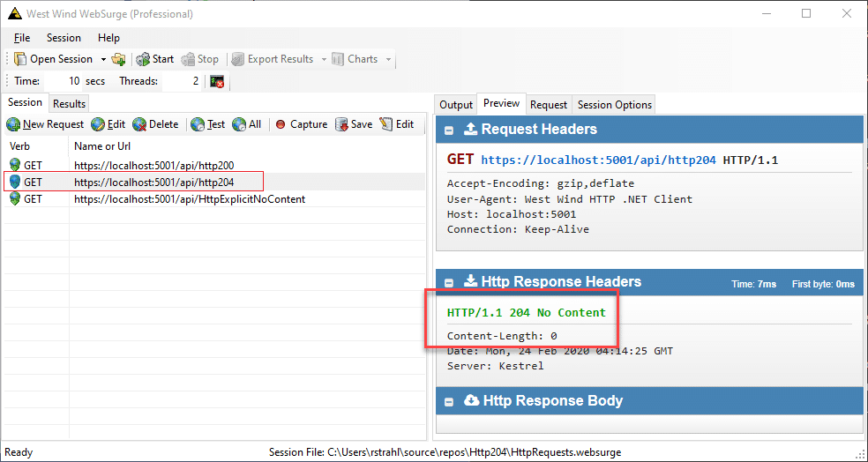This screenshot has width=868, height=462.
Task: Click the Capture button
Action: click(x=301, y=124)
